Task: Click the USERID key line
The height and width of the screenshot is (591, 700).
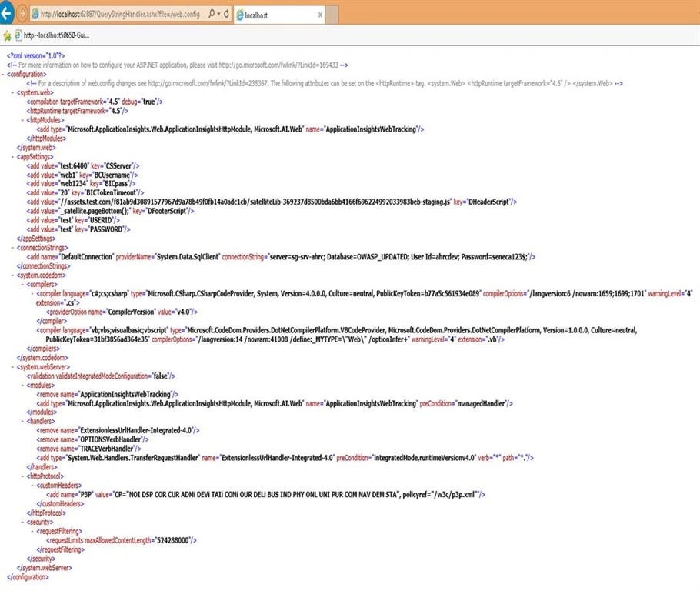Action: tap(73, 220)
